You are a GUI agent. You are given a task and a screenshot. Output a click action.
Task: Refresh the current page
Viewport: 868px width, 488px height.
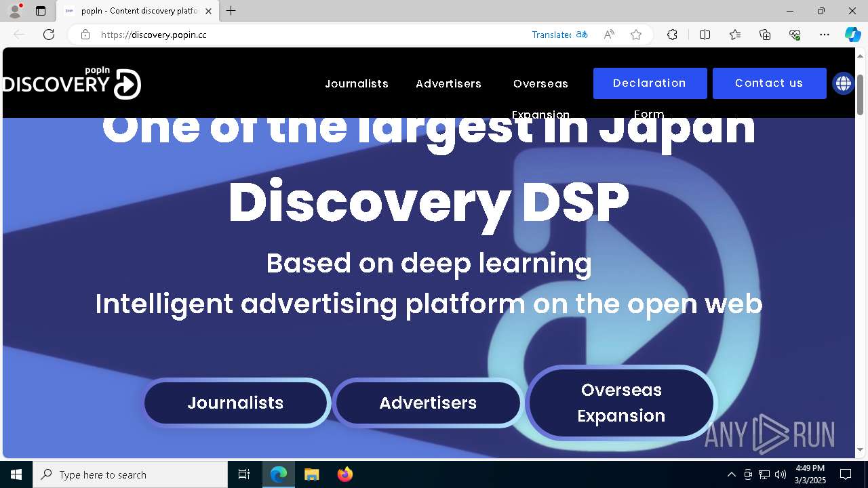49,35
